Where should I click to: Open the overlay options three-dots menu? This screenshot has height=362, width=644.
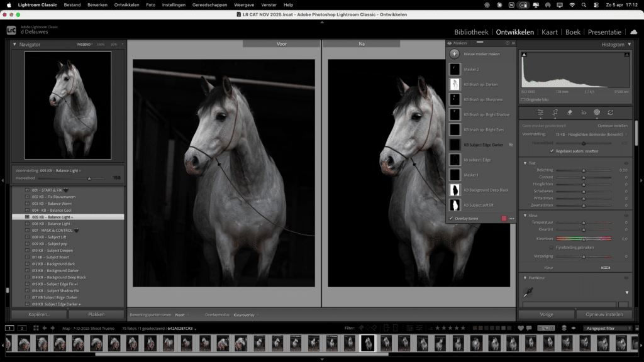(x=512, y=219)
